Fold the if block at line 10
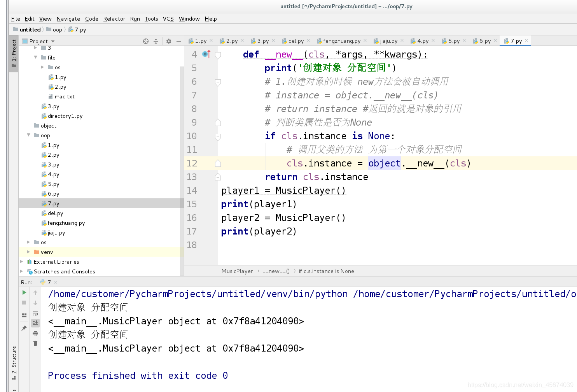Viewport: 577px width, 392px height. tap(218, 136)
